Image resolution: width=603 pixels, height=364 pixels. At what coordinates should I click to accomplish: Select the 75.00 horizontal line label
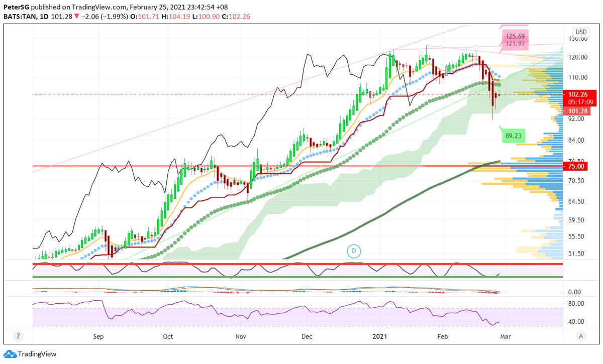pyautogui.click(x=576, y=166)
